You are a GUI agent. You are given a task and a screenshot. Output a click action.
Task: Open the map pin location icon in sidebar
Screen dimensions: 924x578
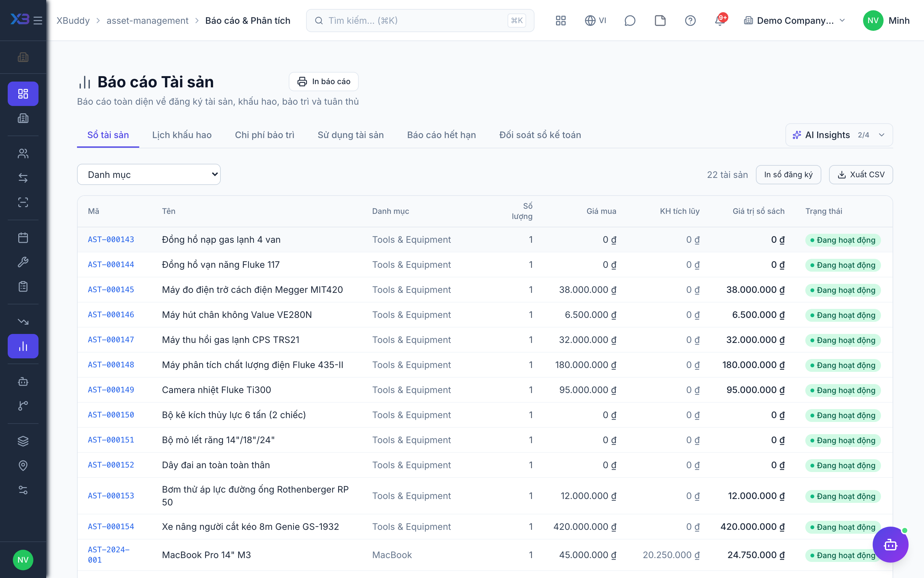click(x=23, y=466)
